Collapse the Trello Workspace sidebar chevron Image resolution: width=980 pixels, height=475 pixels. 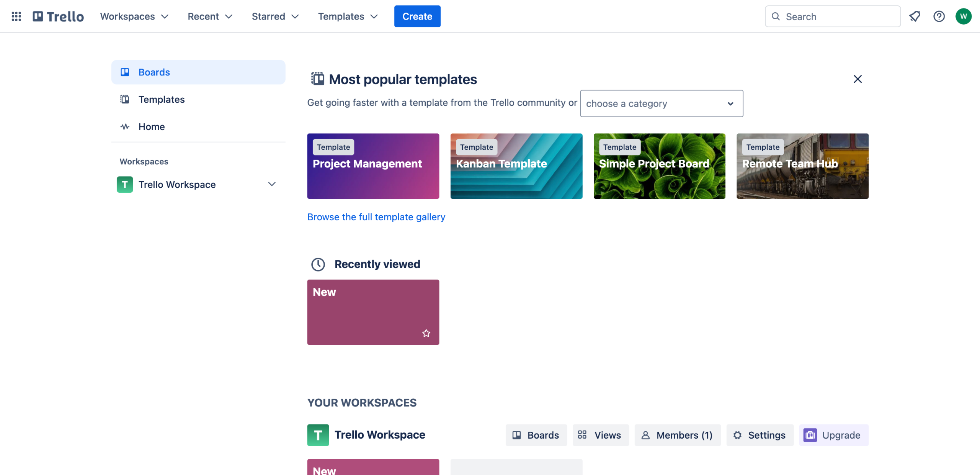pyautogui.click(x=272, y=184)
